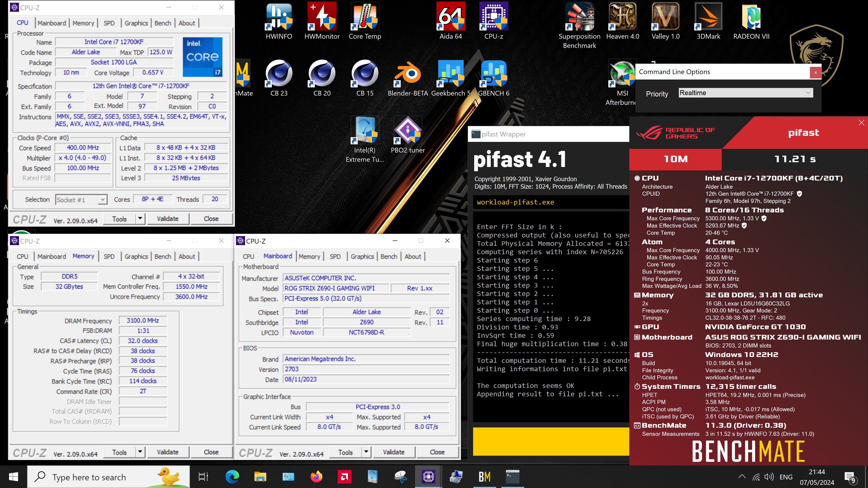Open the clock showing 21:44 on the taskbar
868x488 pixels.
[817, 477]
